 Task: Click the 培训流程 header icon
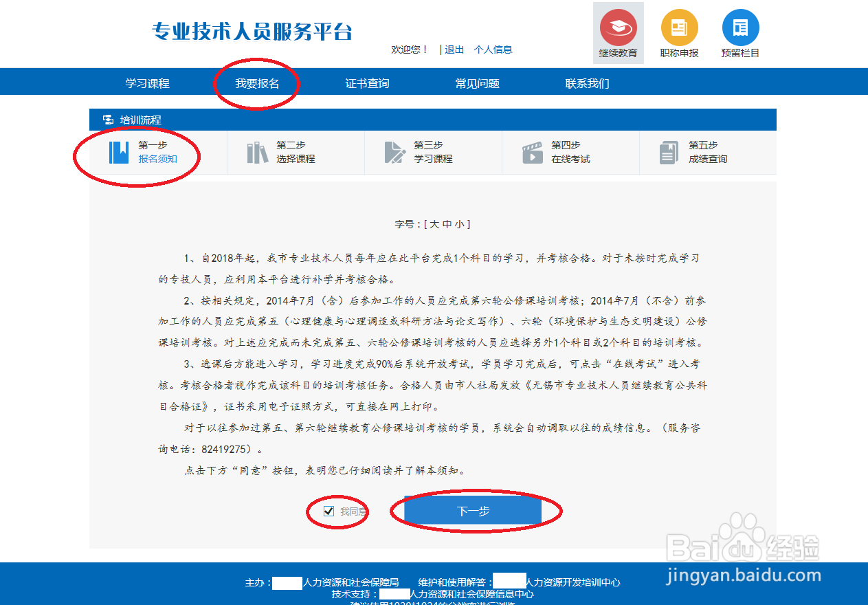pos(108,120)
